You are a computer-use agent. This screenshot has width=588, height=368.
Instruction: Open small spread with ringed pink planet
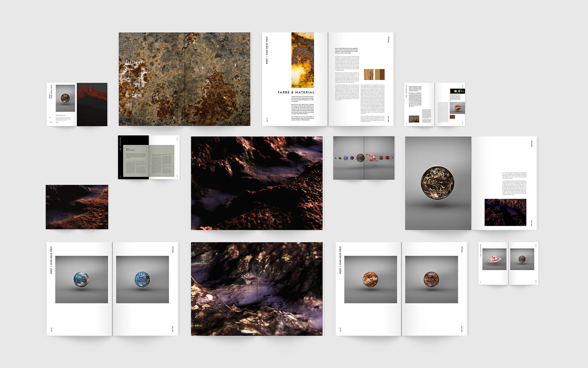pos(508,263)
